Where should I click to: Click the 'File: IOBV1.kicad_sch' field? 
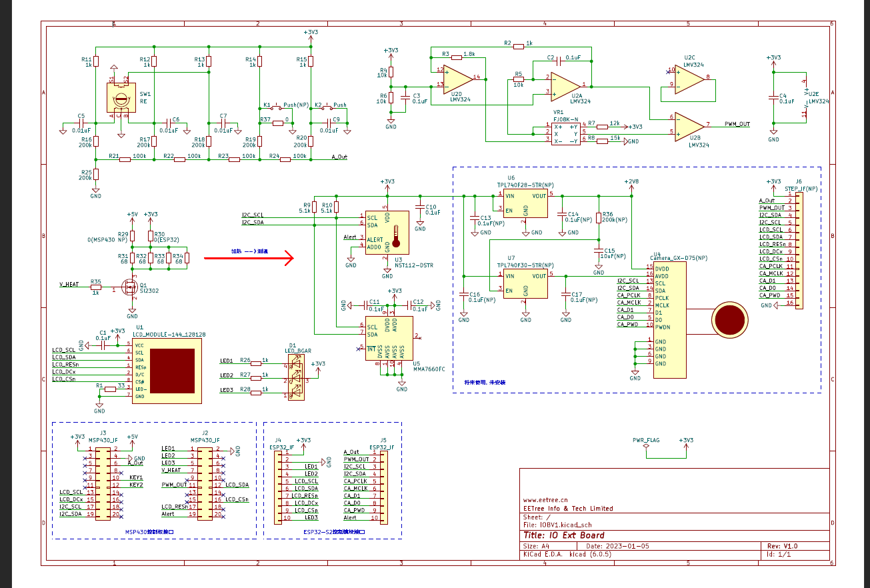[557, 525]
